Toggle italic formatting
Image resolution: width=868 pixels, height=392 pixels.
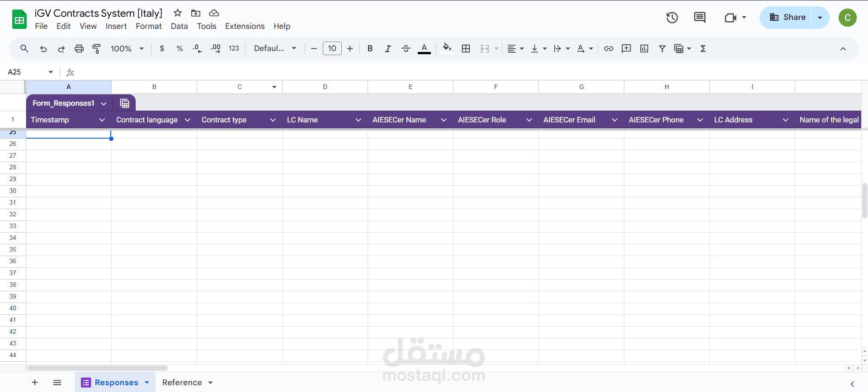pyautogui.click(x=388, y=49)
